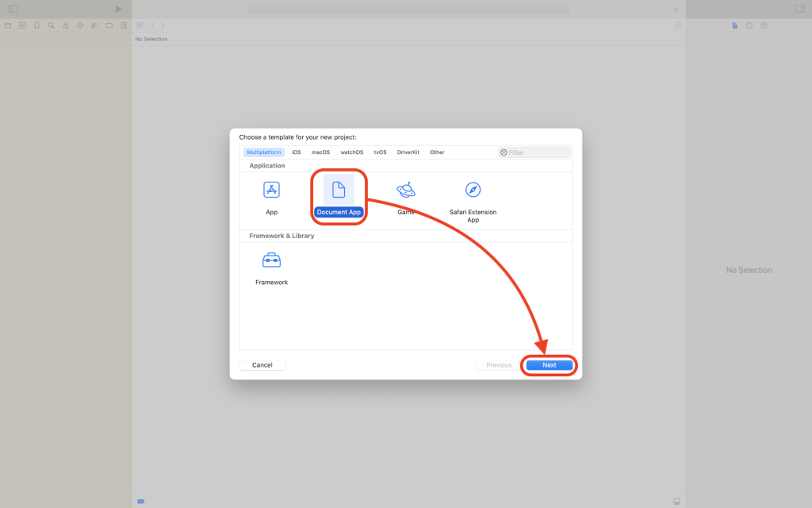Open the filter options icon in Filter field
Screen dimensions: 812x508
[504, 152]
